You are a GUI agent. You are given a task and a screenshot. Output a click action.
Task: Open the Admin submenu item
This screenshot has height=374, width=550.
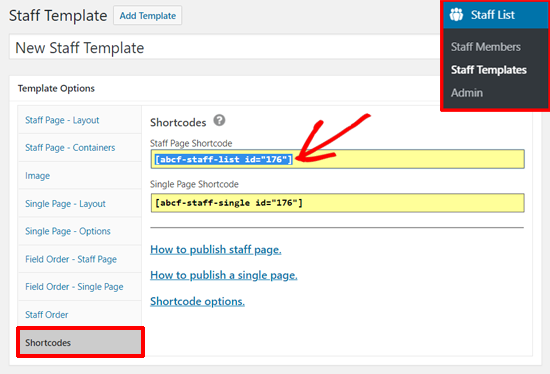467,93
